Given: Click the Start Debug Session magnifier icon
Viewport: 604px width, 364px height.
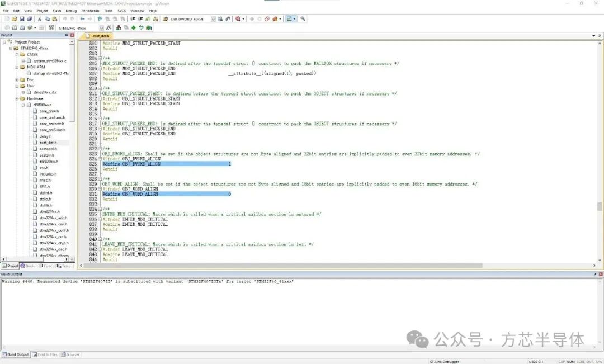Looking at the screenshot, I should (238, 18).
